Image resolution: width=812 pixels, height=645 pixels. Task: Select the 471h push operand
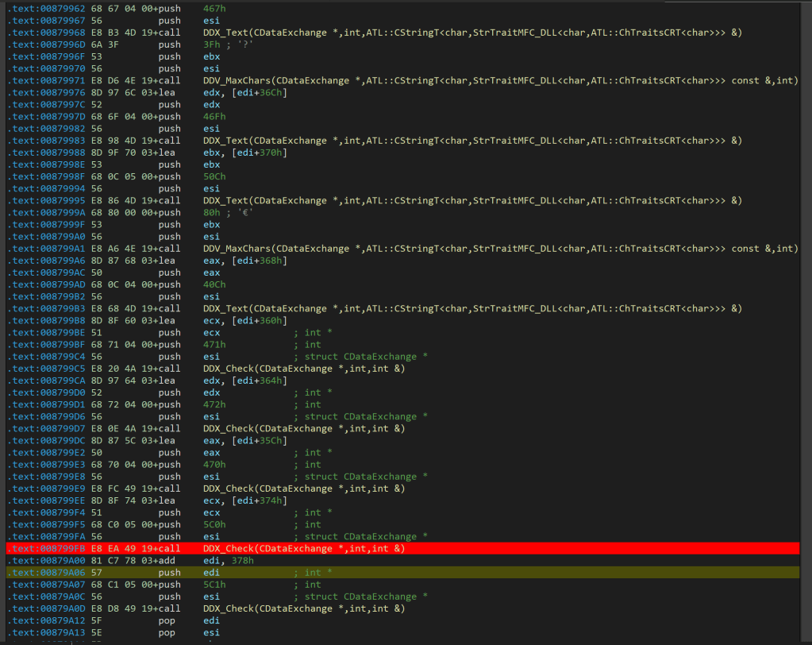coord(214,344)
